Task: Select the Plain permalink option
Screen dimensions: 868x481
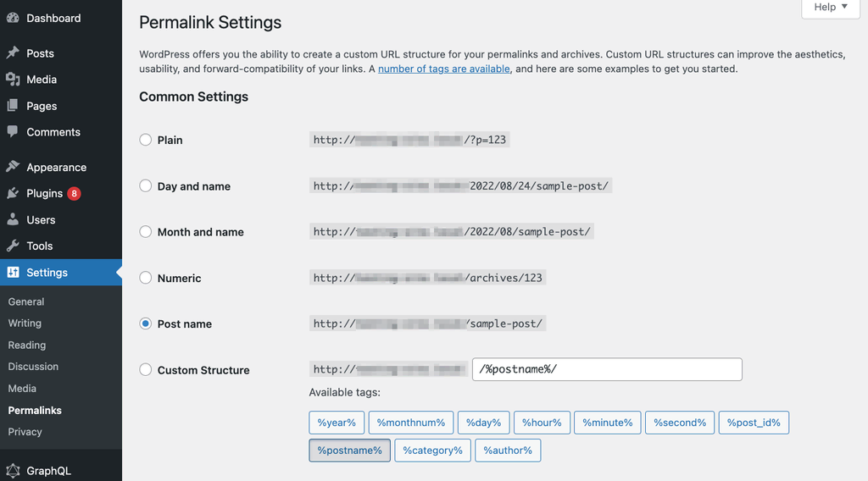Action: tap(146, 140)
